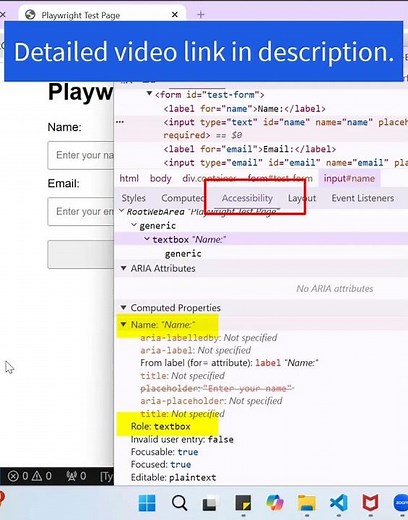This screenshot has height=520, width=408.
Task: Click the "aria-placeholder: Not specified" row
Action: click(x=211, y=401)
